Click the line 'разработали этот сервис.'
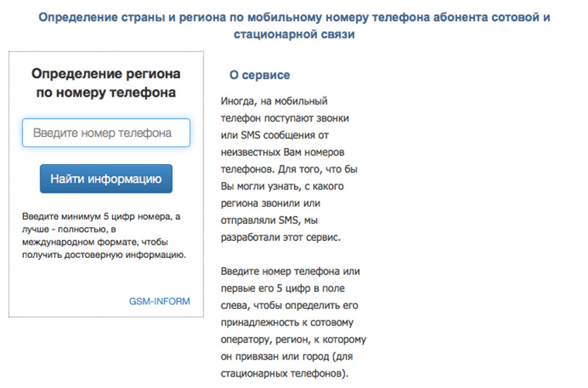The image size is (588, 388). 281,237
